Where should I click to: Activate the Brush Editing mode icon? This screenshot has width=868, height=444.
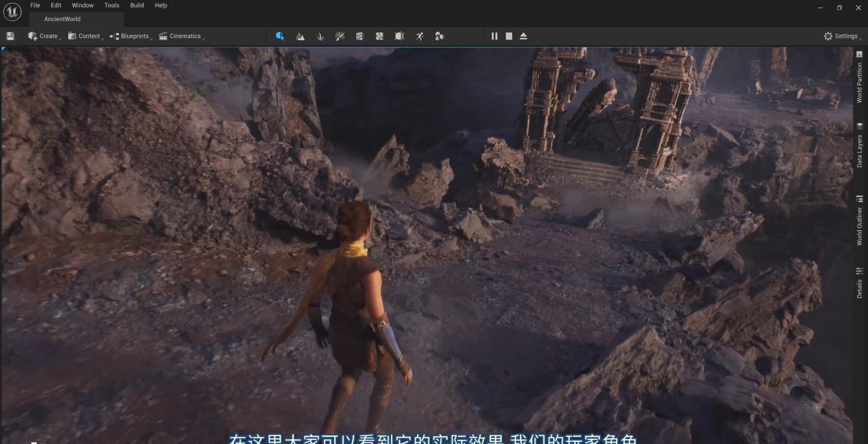379,36
